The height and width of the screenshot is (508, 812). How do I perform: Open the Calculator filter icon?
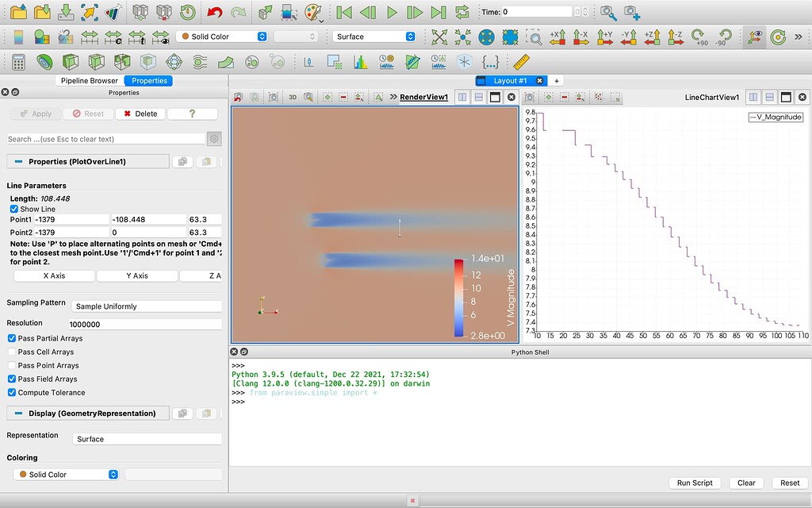[19, 62]
